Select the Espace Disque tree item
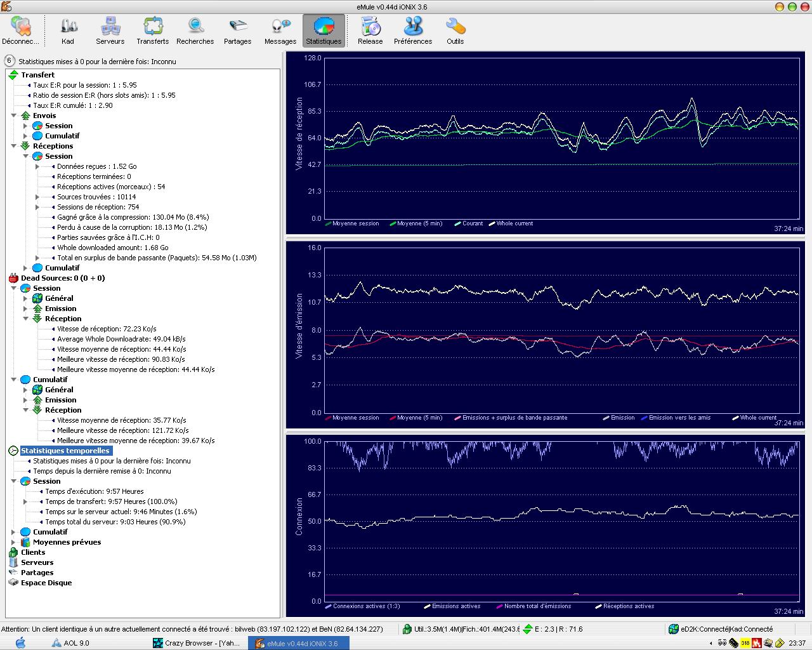 [x=46, y=583]
